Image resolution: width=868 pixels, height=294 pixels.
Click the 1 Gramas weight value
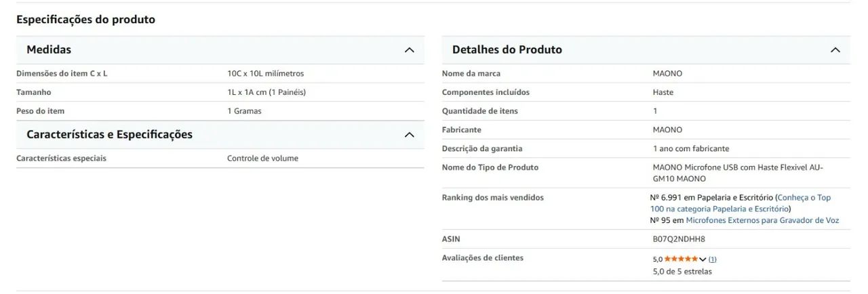[x=244, y=111]
